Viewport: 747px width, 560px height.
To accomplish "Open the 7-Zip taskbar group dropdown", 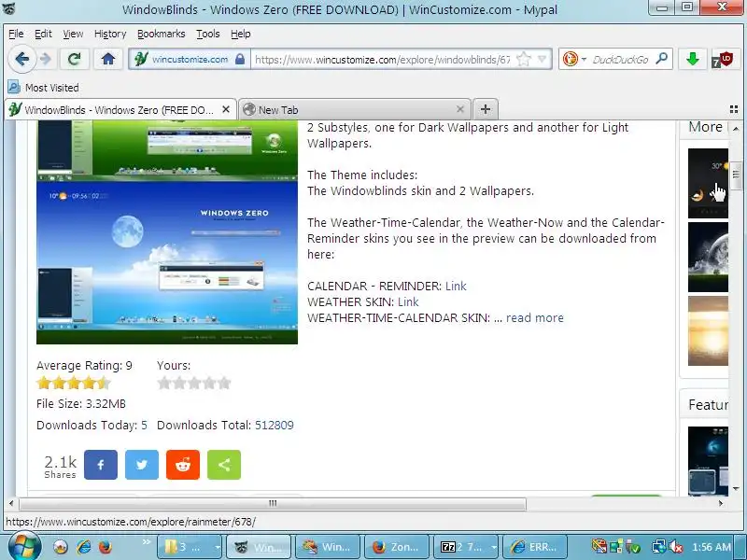I will pyautogui.click(x=494, y=548).
